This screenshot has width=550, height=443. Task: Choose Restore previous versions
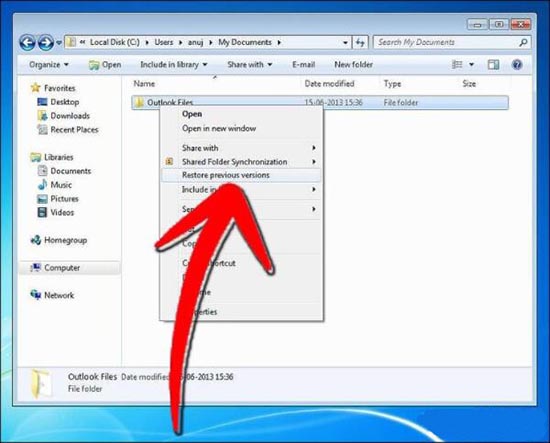[x=241, y=175]
